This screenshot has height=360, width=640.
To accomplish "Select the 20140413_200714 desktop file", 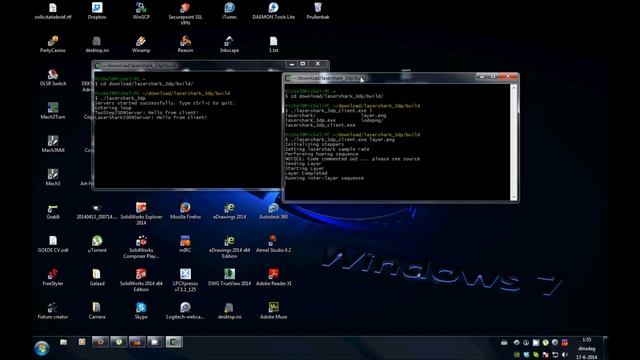I will pos(97,211).
